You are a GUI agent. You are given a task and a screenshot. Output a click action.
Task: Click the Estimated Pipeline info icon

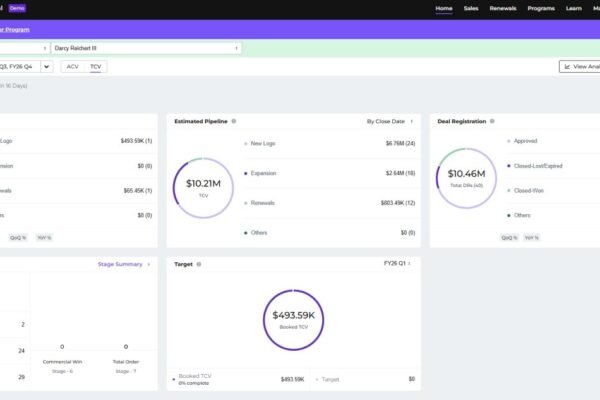click(x=234, y=121)
